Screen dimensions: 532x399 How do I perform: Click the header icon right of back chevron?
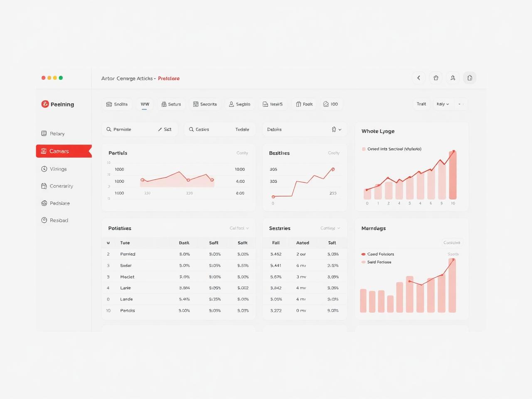(436, 78)
